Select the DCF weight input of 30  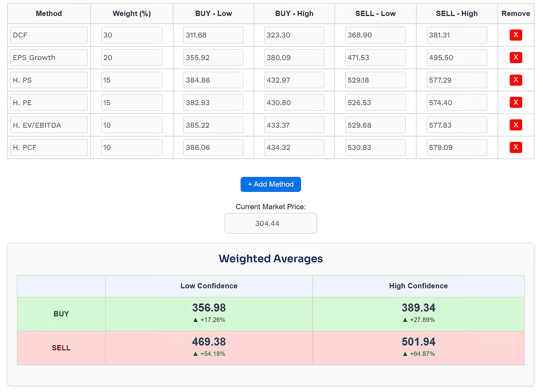(x=132, y=35)
